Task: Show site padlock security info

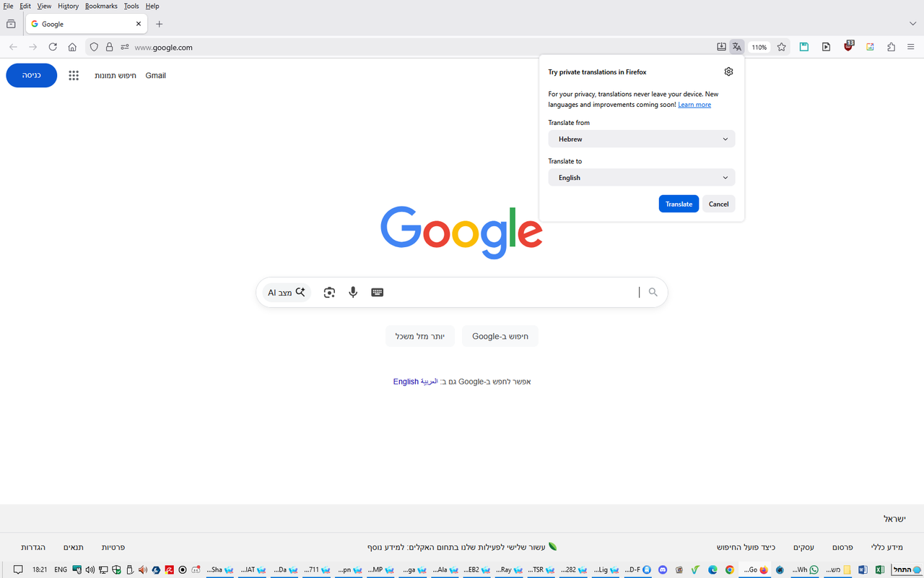Action: (x=109, y=47)
